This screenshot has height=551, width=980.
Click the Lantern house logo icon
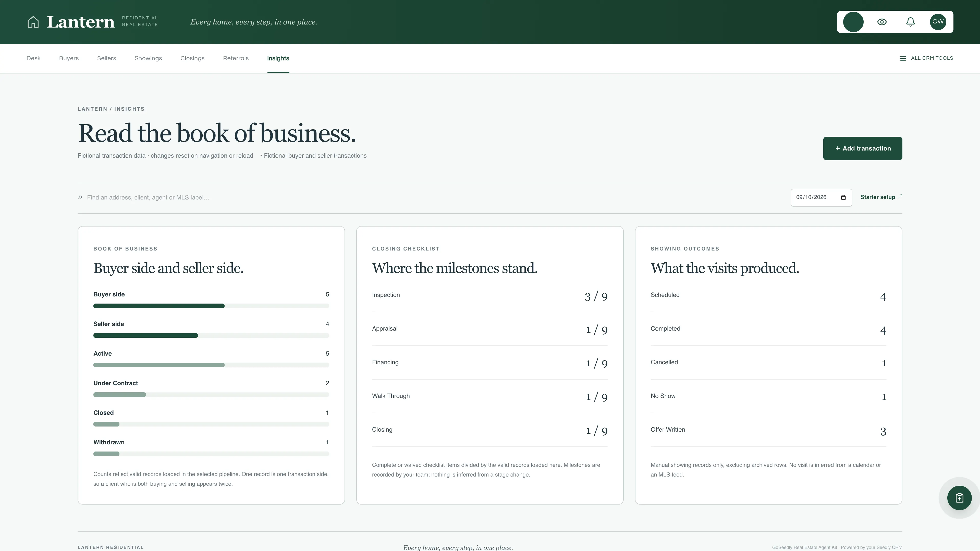coord(33,22)
